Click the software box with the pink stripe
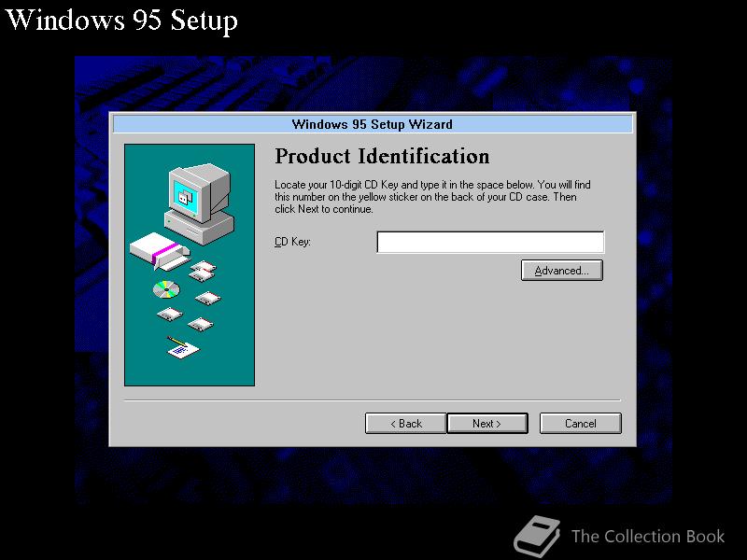Screen dimensions: 747x560 pos(160,251)
